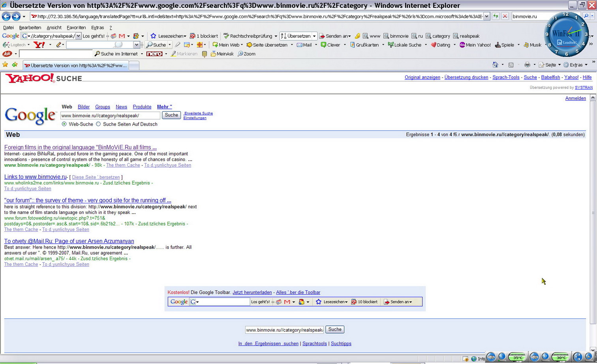Viewport: 597px width, 364px height.
Task: Follow the 'Original anzeigen' link
Action: [x=422, y=77]
